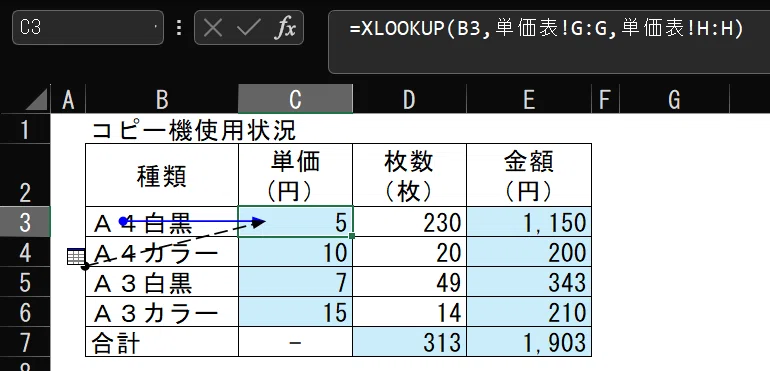The width and height of the screenshot is (770, 371).
Task: Click the 金額(円) header cell
Action: (529, 175)
